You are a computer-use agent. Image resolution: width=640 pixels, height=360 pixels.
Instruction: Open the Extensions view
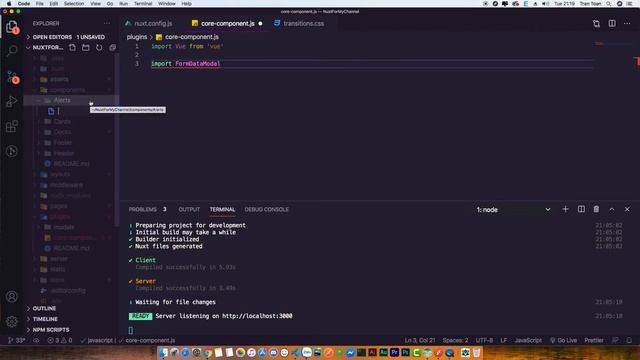[12, 126]
